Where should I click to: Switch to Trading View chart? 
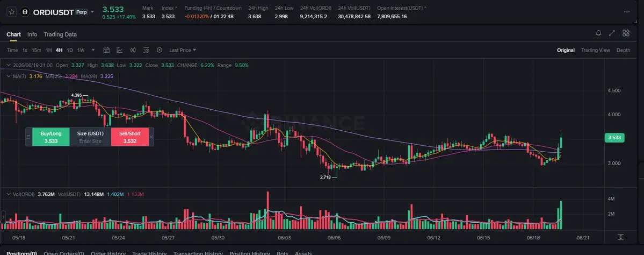click(x=596, y=50)
